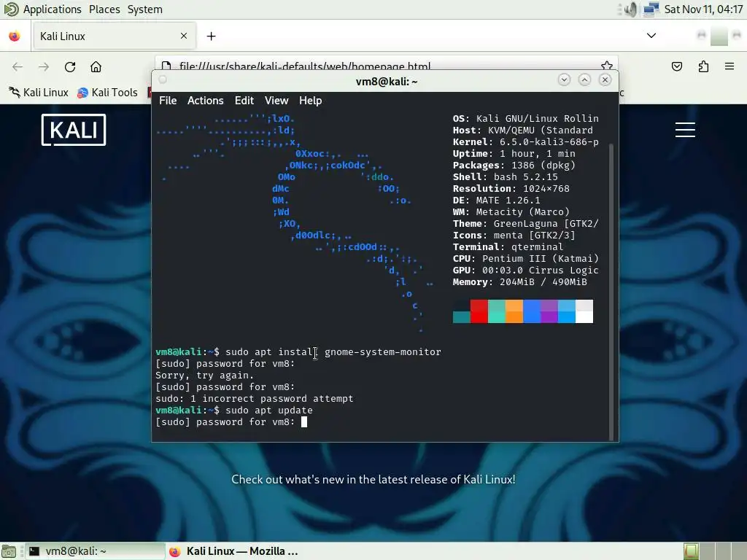Click the orange color block in neofetch output
The height and width of the screenshot is (560, 747).
click(514, 311)
